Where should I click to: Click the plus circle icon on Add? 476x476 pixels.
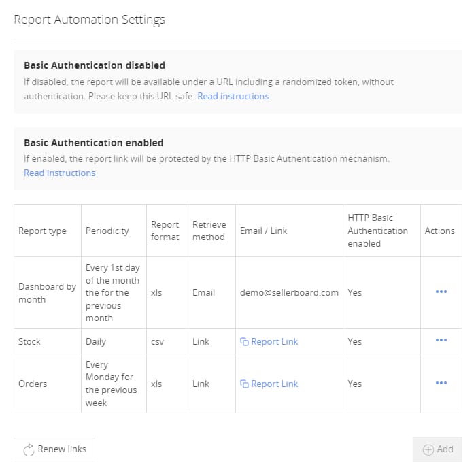coord(428,449)
